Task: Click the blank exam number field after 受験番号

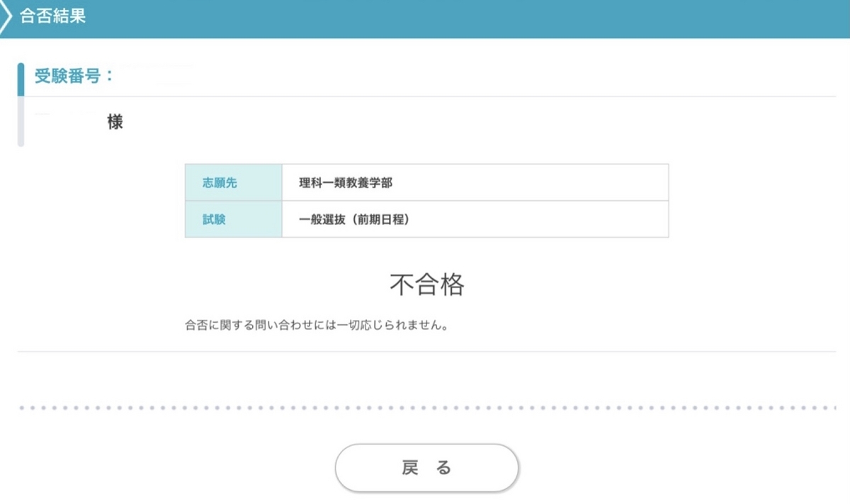Action: click(156, 76)
